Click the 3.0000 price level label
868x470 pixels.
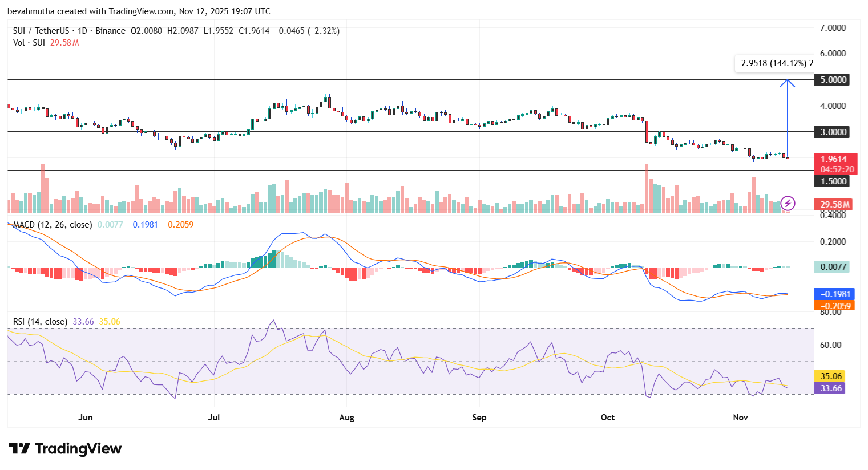(832, 132)
